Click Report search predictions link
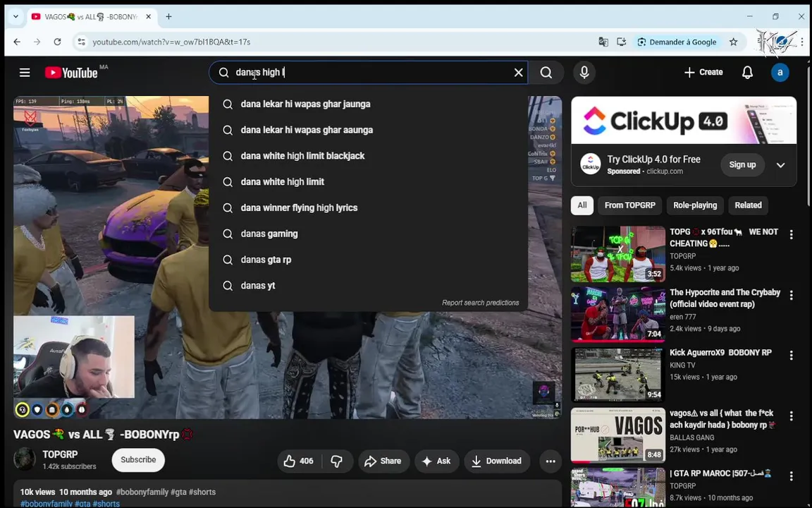 (x=480, y=303)
